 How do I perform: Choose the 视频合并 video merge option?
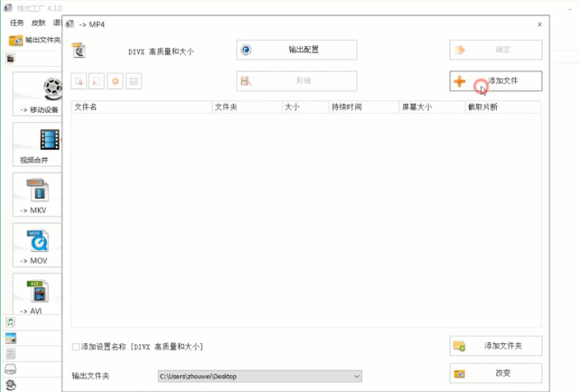click(37, 145)
